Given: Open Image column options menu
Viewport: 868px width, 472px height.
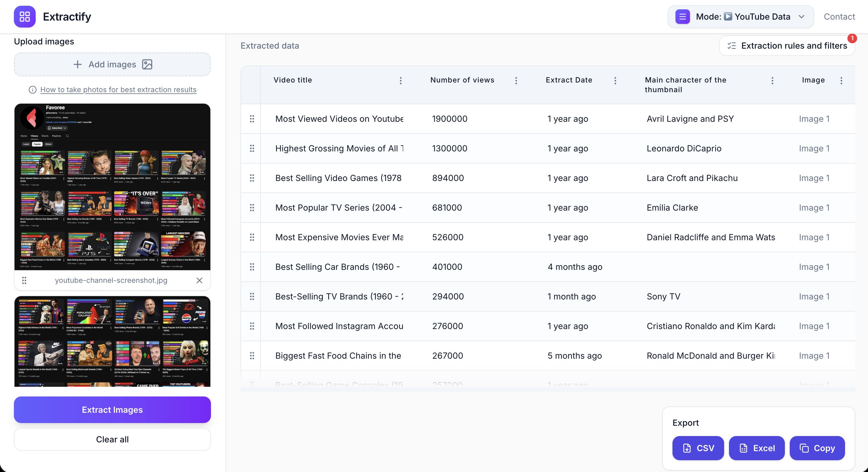Looking at the screenshot, I should pos(841,80).
